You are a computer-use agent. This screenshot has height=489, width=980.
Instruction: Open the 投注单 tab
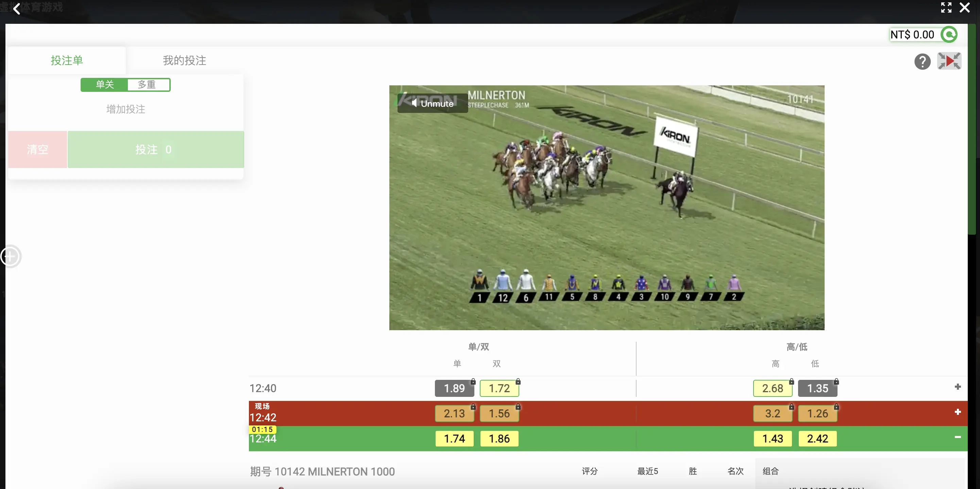tap(67, 61)
